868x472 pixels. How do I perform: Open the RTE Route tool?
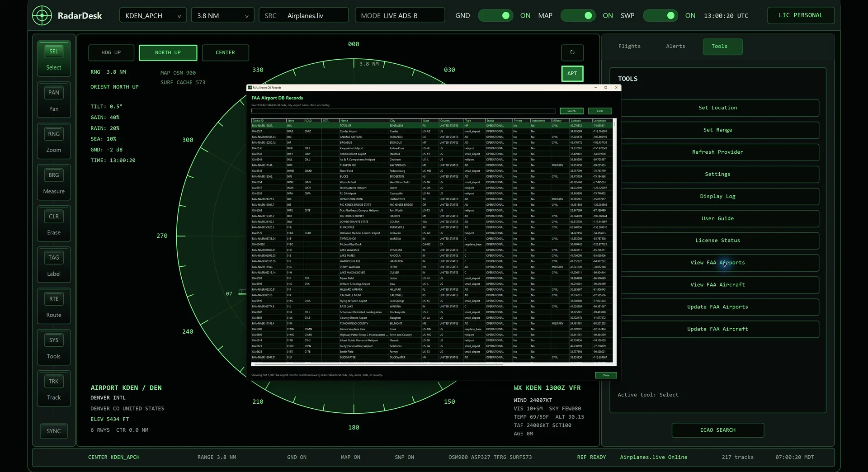(x=54, y=307)
